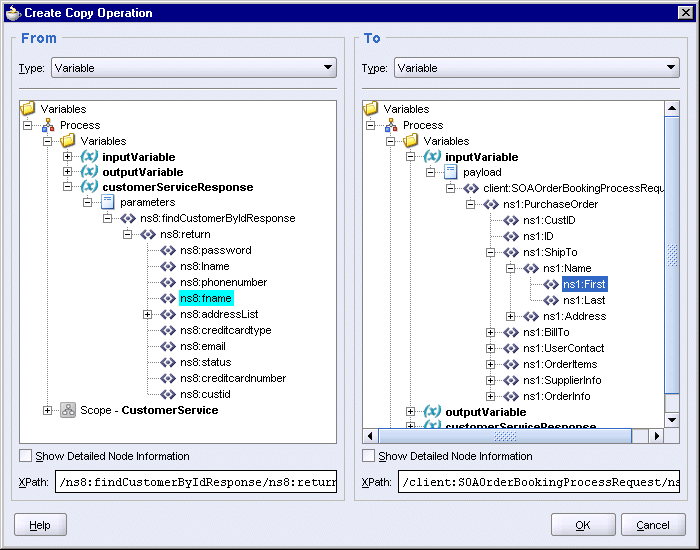
Task: Enable Show Detailed Node Information in From panel
Action: [x=25, y=456]
